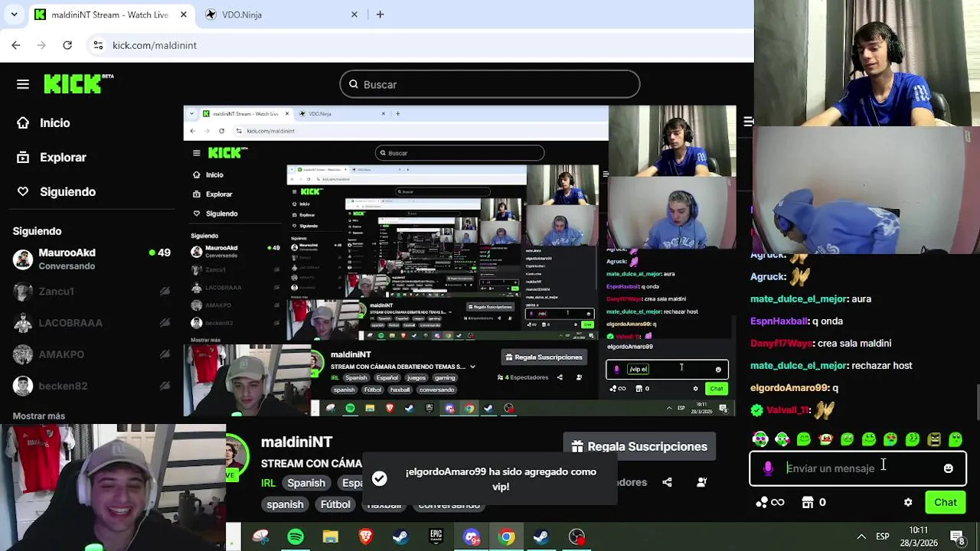Click the green verified badge beside Valvall_11
This screenshot has width=980, height=551.
click(x=757, y=410)
